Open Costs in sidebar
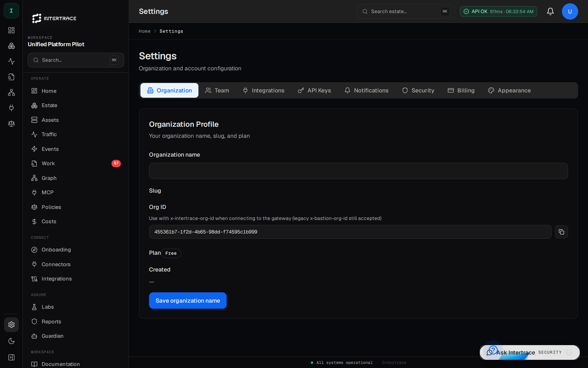The image size is (588, 368). pyautogui.click(x=76, y=221)
